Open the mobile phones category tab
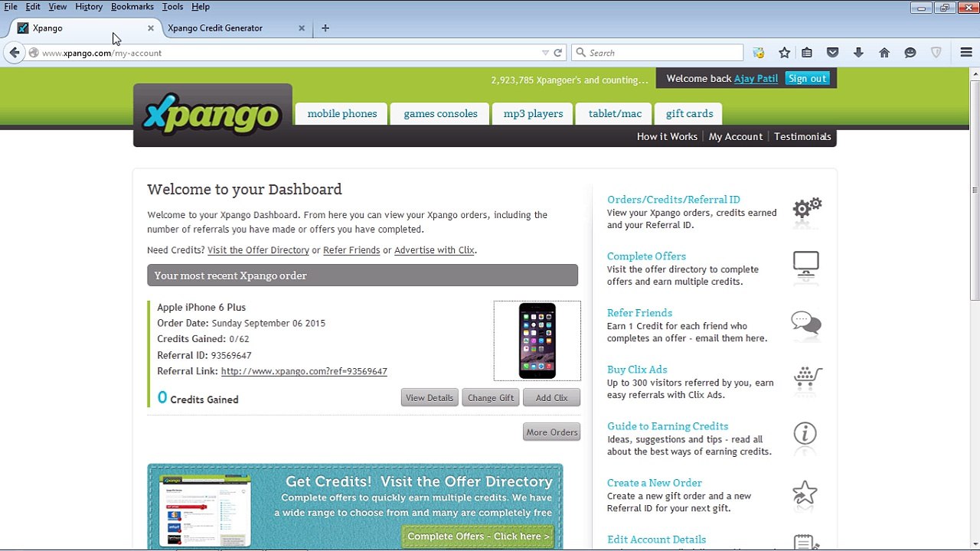980x551 pixels. pyautogui.click(x=342, y=113)
